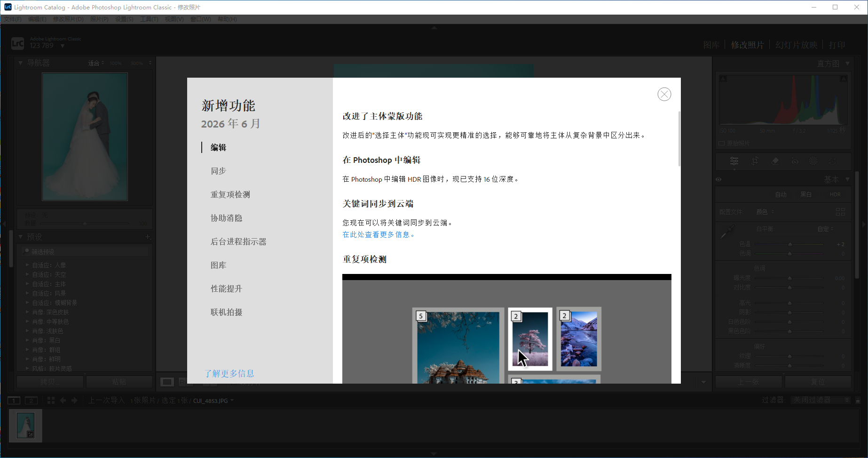Image resolution: width=868 pixels, height=458 pixels.
Task: Open the 文件(F) menu
Action: (x=13, y=19)
